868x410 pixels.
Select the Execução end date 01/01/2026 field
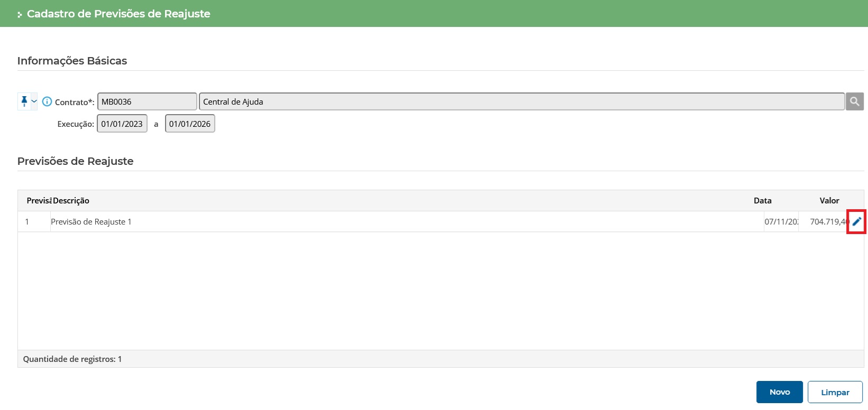(190, 124)
